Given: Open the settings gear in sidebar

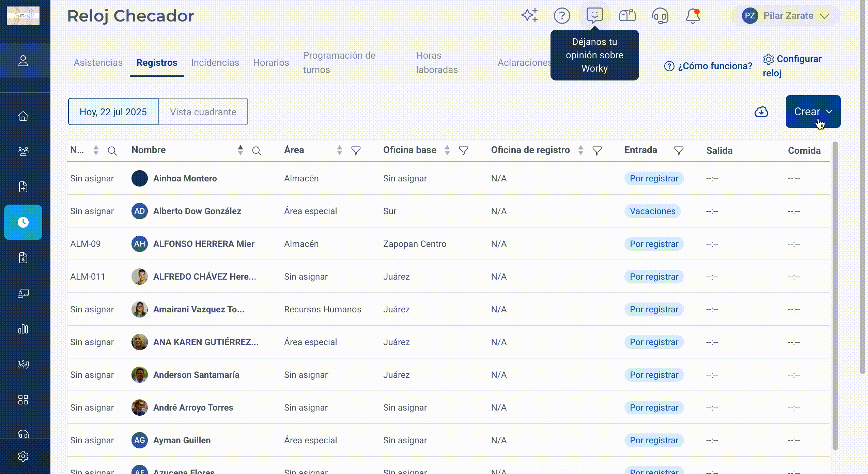Looking at the screenshot, I should [23, 456].
